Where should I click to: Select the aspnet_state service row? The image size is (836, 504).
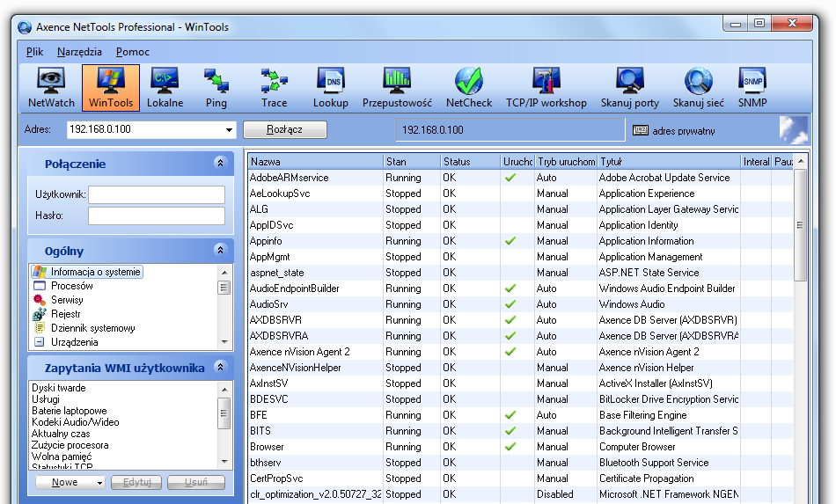click(521, 273)
